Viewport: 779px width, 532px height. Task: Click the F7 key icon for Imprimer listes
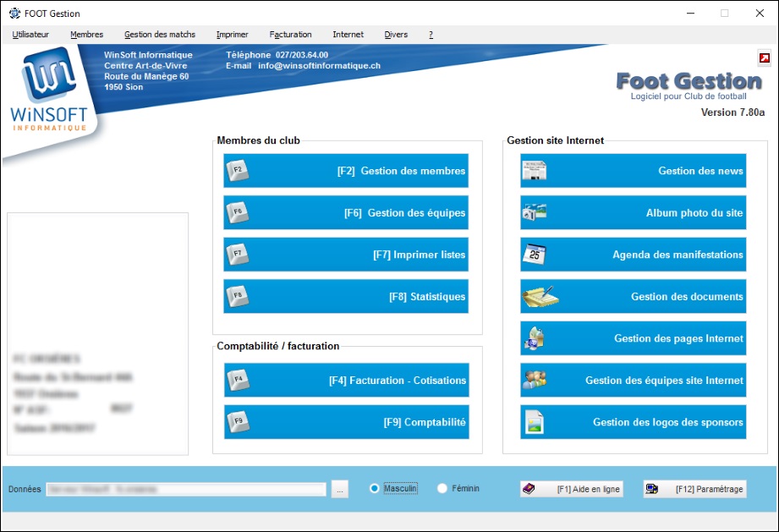(x=238, y=255)
